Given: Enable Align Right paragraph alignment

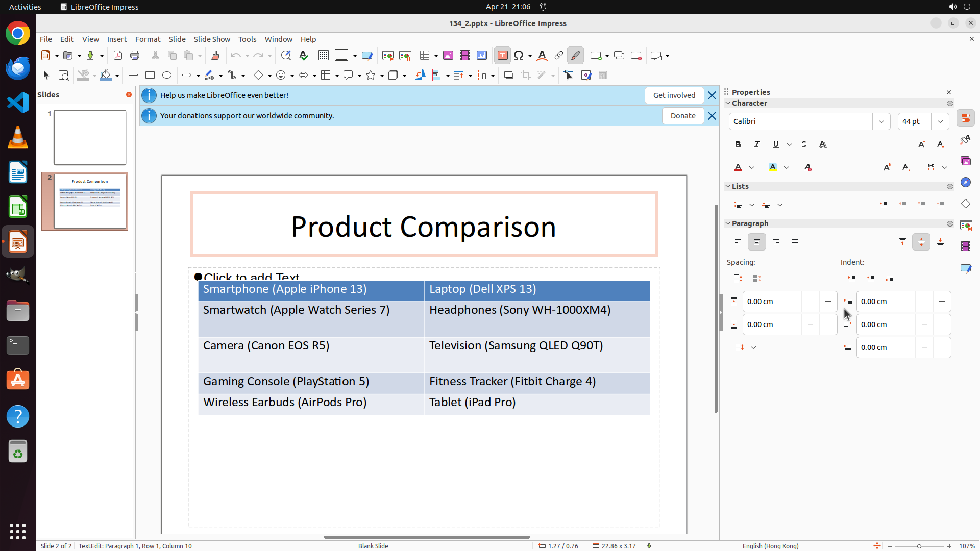Looking at the screenshot, I should tap(776, 242).
